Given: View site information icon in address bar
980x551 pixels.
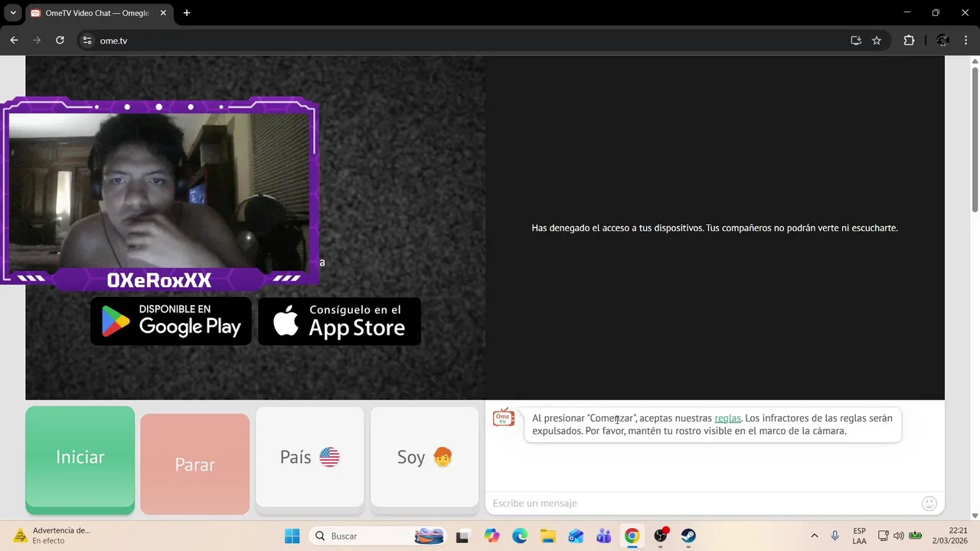Looking at the screenshot, I should 87,41.
